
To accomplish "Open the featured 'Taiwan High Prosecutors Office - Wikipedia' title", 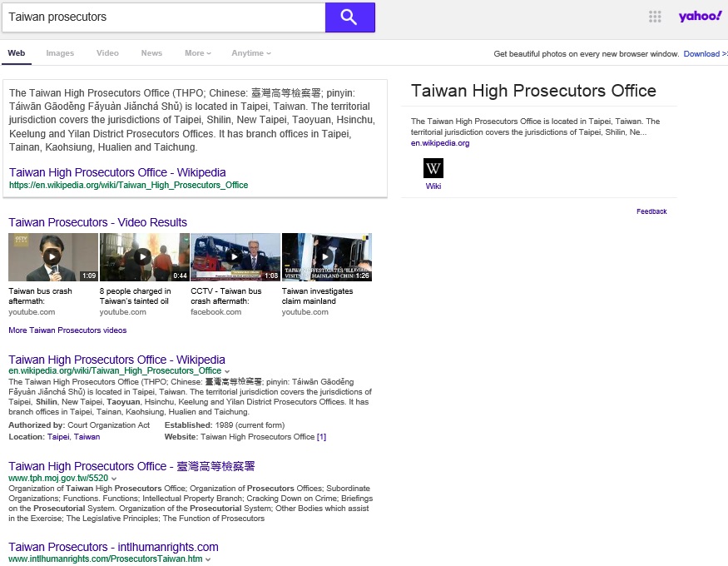I will click(x=117, y=172).
